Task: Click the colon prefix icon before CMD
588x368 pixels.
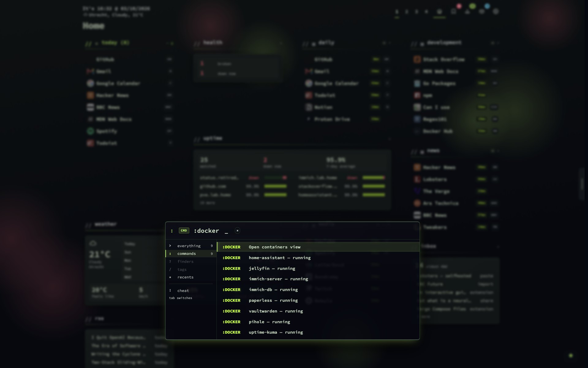Action: coord(172,231)
